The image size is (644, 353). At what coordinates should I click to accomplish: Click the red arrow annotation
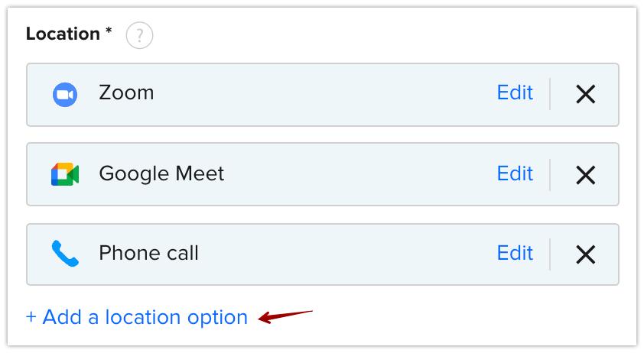click(x=285, y=317)
